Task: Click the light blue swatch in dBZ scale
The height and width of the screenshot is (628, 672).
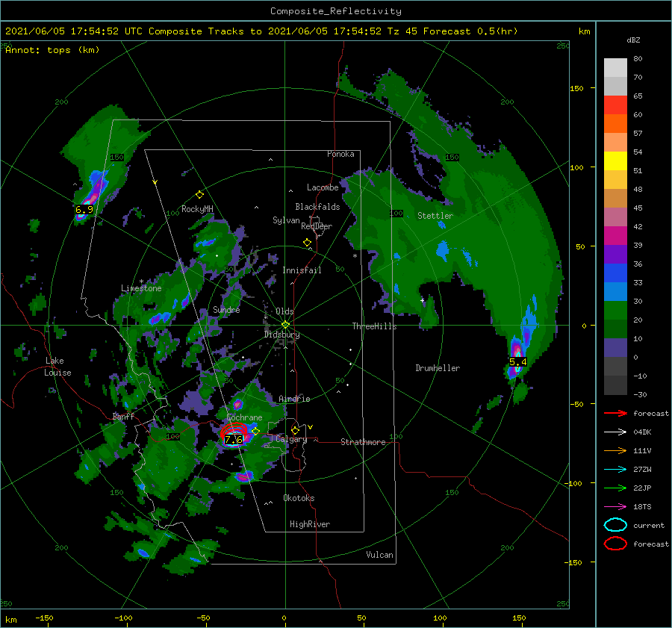Action: coord(615,291)
